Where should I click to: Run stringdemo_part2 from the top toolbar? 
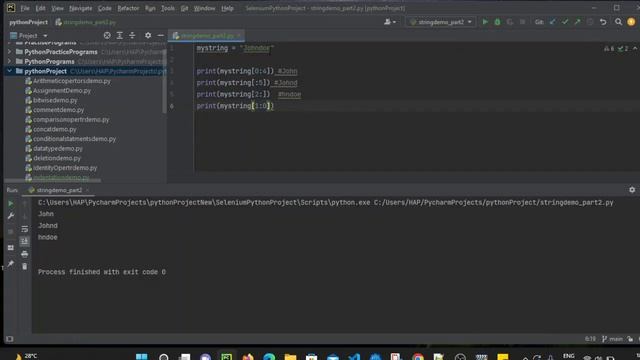485,22
